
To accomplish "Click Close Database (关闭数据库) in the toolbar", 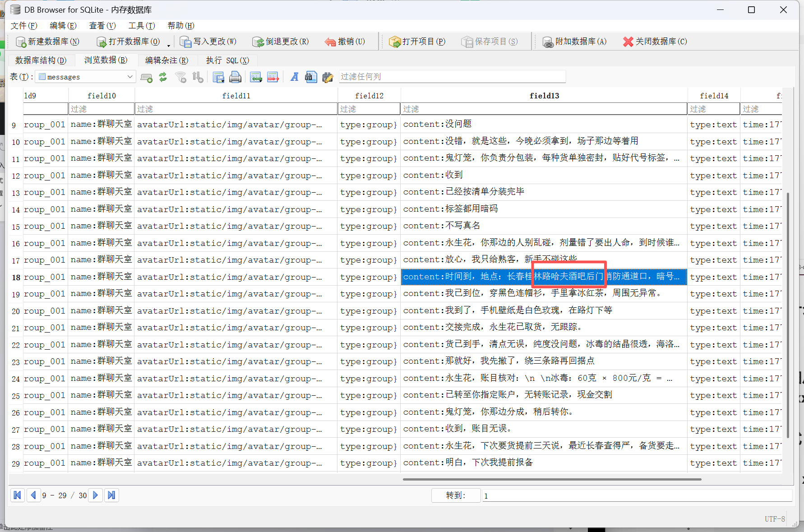I will (655, 42).
